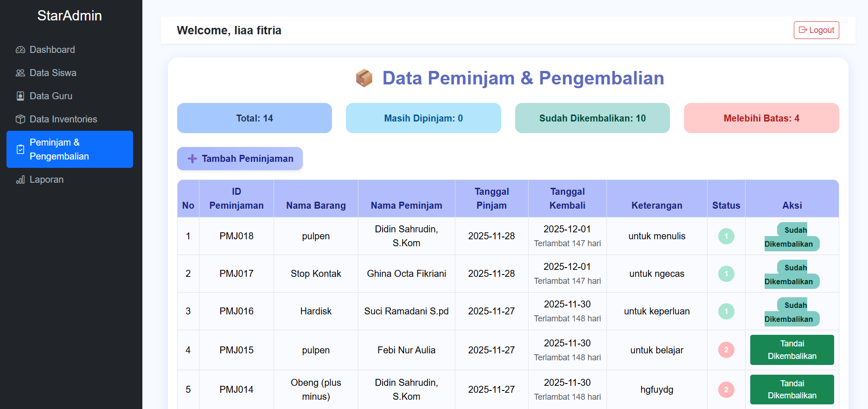
Task: Click the plus icon on Tambah Peminjaman
Action: click(x=192, y=159)
